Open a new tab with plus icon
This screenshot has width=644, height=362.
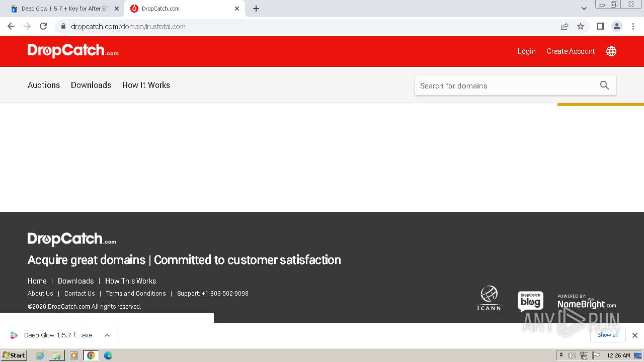point(256,9)
